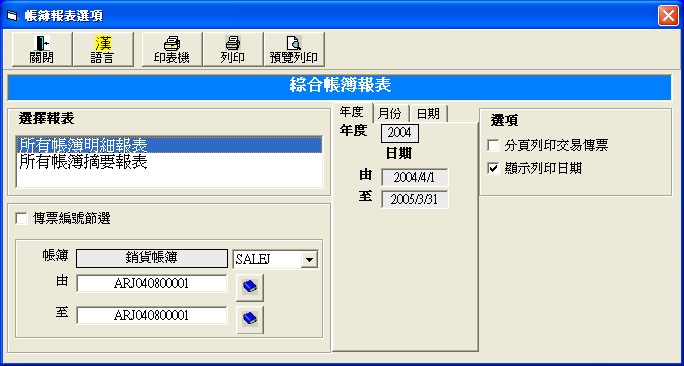Select 所有帳簿明細報表 in report list

(169, 145)
